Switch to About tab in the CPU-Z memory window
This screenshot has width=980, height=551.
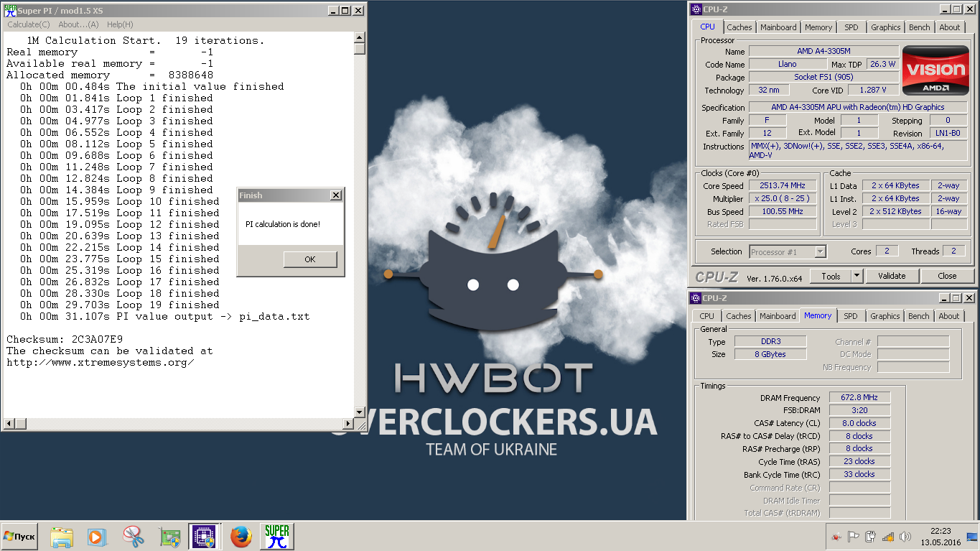tap(949, 316)
